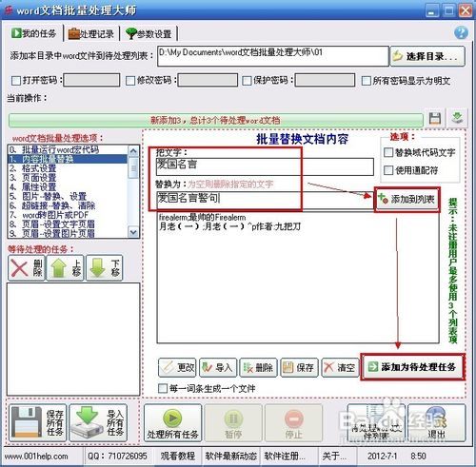Select 2. 格式设置 option

68,168
